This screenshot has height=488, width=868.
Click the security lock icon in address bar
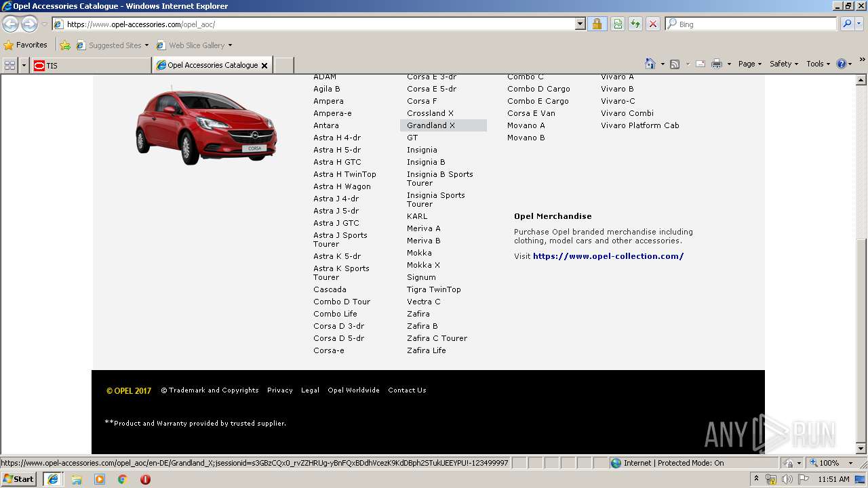click(x=597, y=24)
